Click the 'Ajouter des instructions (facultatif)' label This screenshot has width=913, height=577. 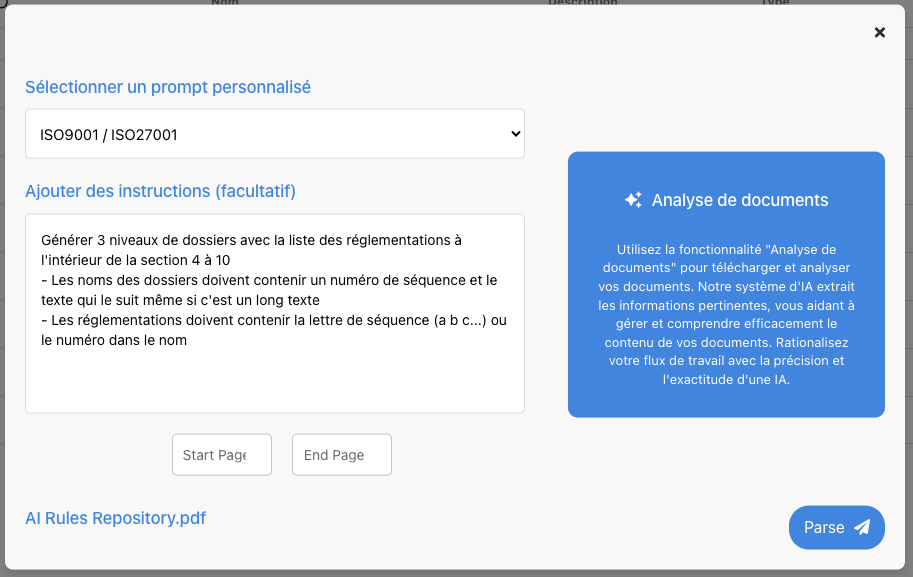(160, 191)
